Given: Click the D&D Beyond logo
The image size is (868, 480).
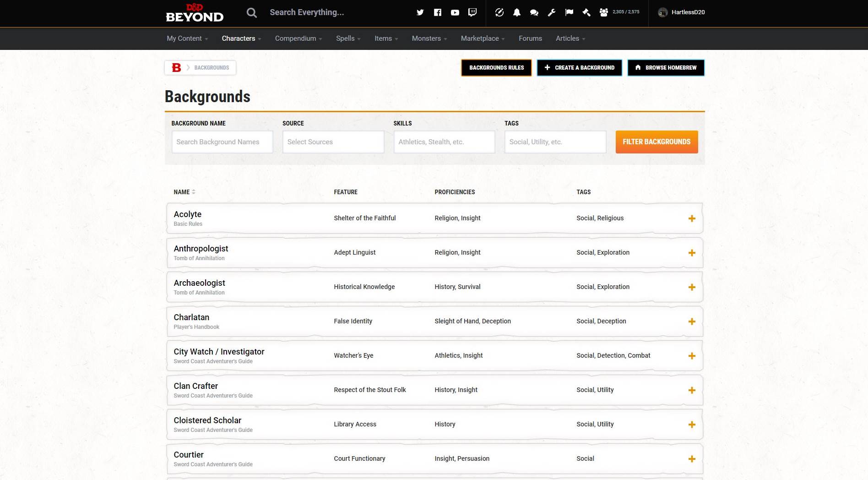Looking at the screenshot, I should [x=195, y=13].
